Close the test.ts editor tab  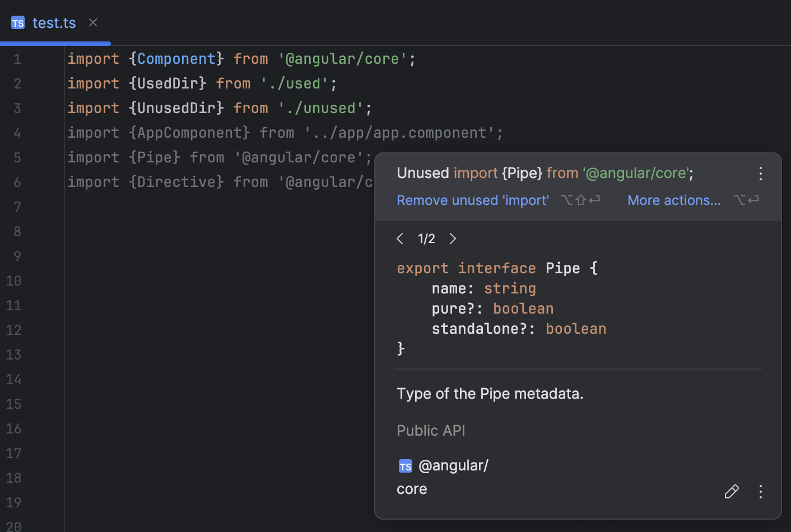92,22
